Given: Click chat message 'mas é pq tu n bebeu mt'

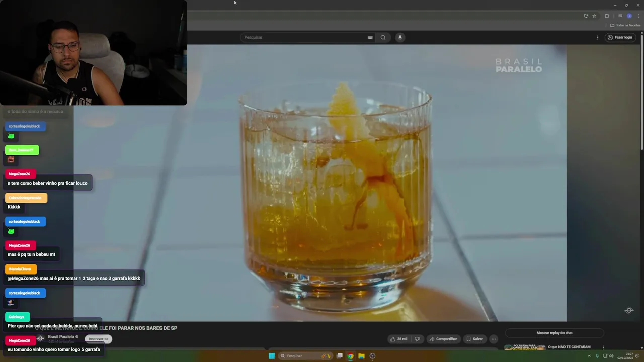Looking at the screenshot, I should click(31, 254).
